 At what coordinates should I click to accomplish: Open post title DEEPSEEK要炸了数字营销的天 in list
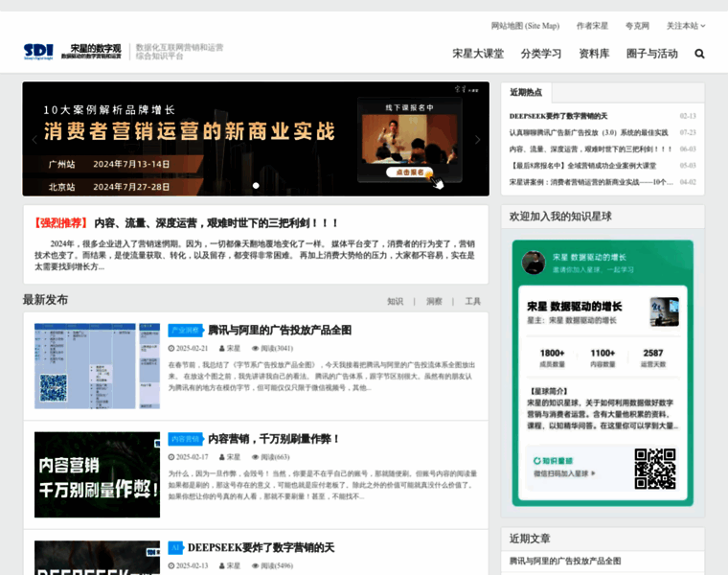261,547
